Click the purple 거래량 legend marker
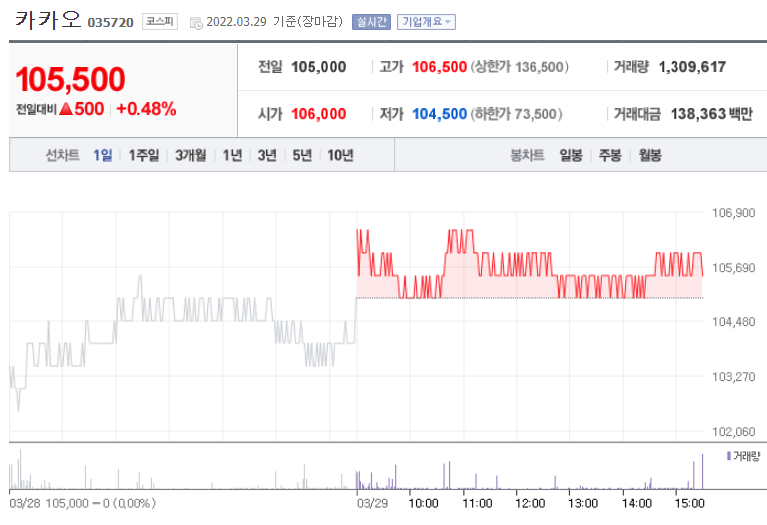The width and height of the screenshot is (767, 525). (x=729, y=456)
